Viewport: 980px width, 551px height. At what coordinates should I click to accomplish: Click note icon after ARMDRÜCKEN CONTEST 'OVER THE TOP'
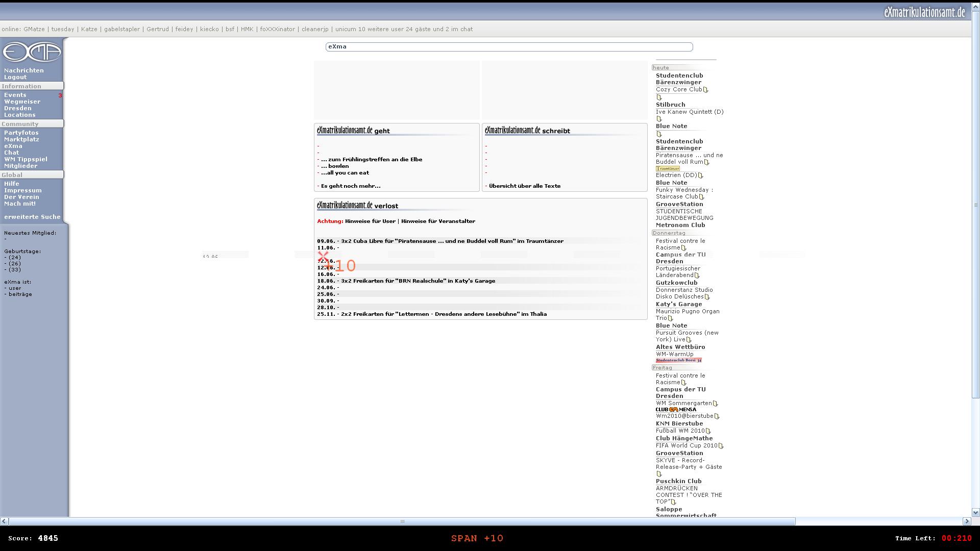[674, 502]
